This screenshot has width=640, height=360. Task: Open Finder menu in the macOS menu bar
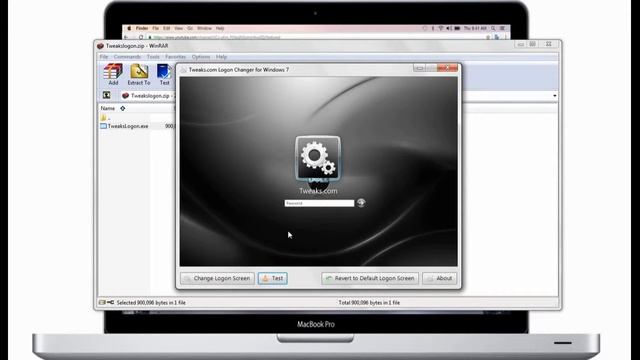[142, 28]
